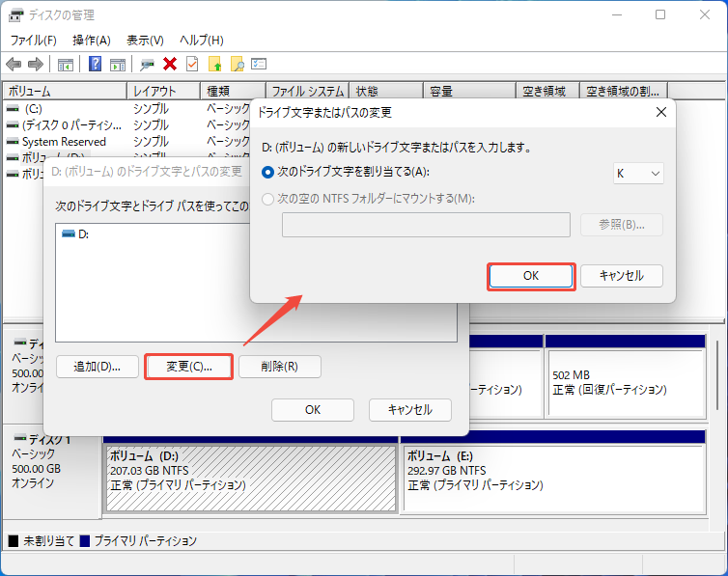The width and height of the screenshot is (728, 576).
Task: Click キャンセル in the front dialog
Action: (622, 276)
